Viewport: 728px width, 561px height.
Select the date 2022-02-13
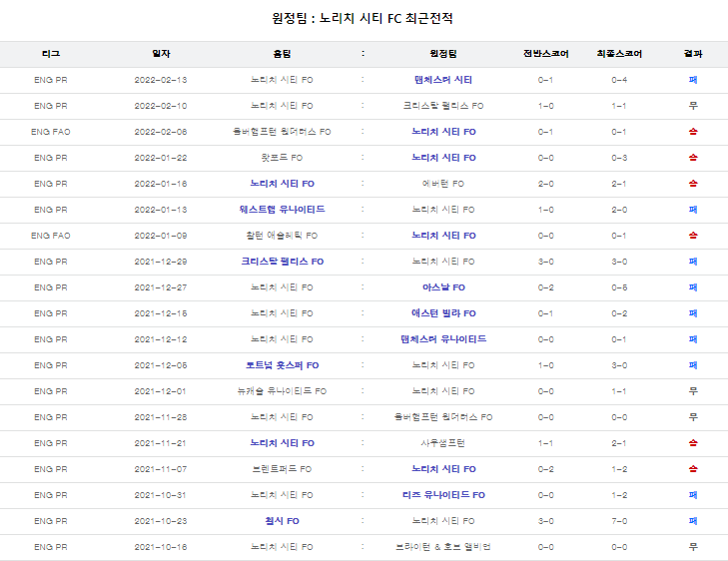pos(161,80)
